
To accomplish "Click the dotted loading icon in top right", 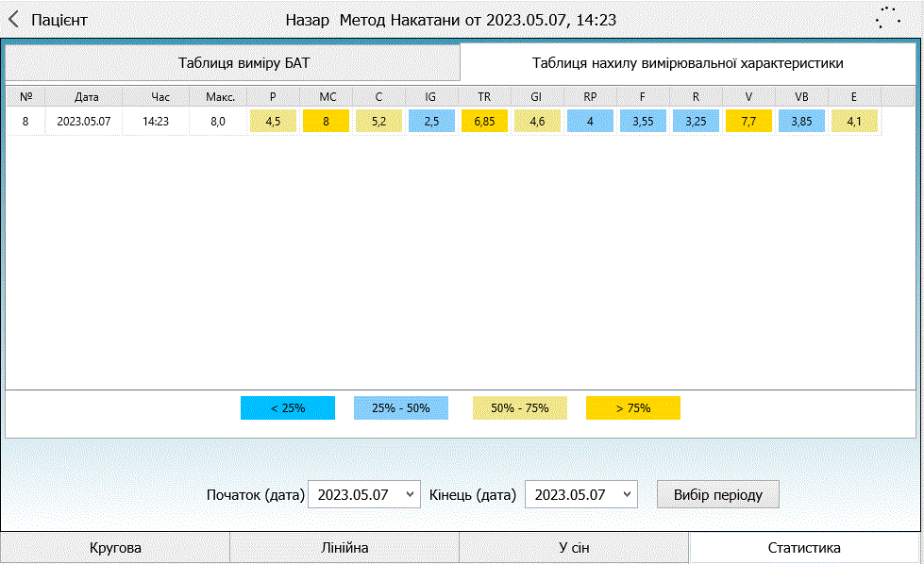I will (x=886, y=19).
